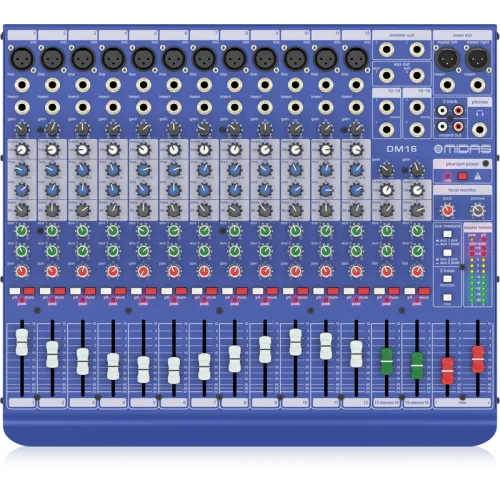Click the local monitor label
Viewport: 500px width, 500px height.
pyautogui.click(x=462, y=190)
